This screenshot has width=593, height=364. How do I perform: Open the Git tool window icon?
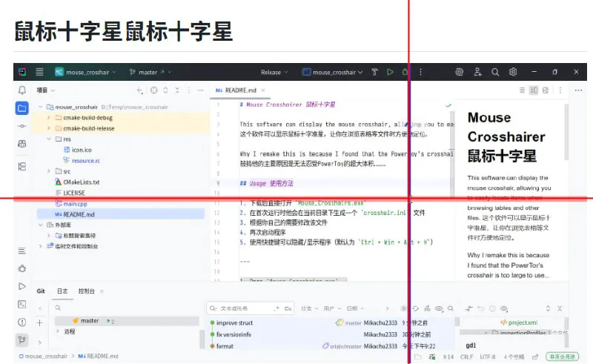pyautogui.click(x=22, y=340)
